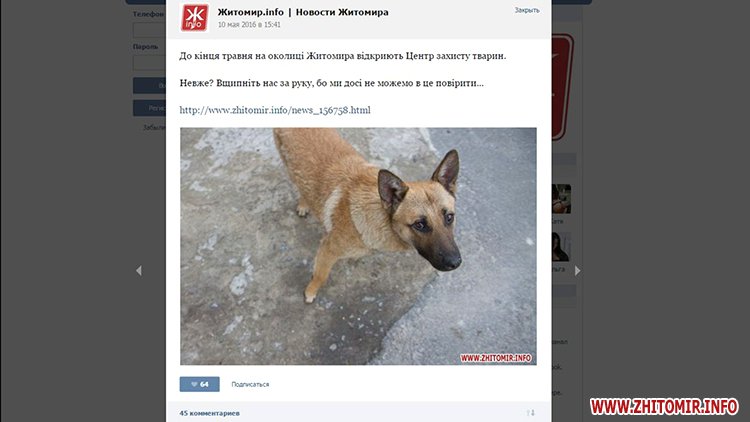Click the Пароль password input field
This screenshot has width=750, height=422.
tap(149, 63)
